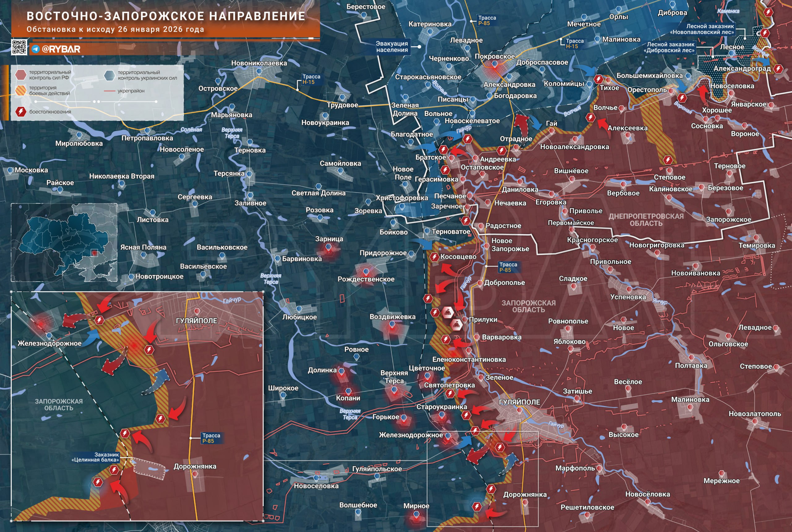Click the QR code beside @RYBAR
Image resolution: width=792 pixels, height=532 pixels.
point(19,47)
